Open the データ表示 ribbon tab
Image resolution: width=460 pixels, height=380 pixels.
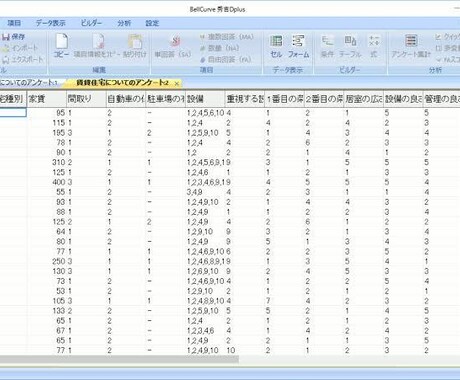click(x=51, y=23)
